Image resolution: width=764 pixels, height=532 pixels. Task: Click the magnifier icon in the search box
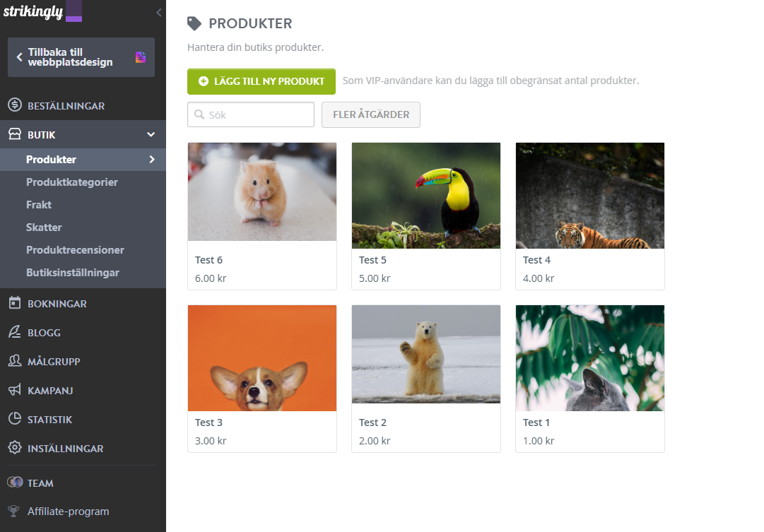(199, 114)
